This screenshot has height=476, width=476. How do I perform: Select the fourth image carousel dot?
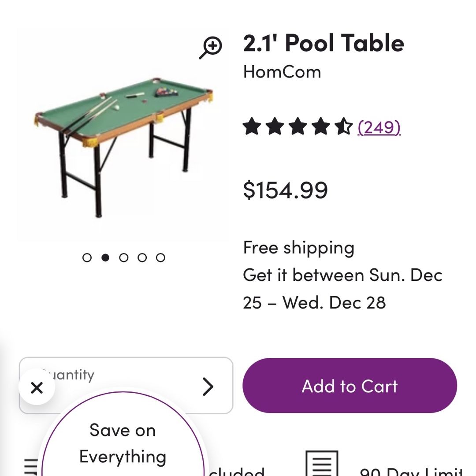tap(142, 258)
